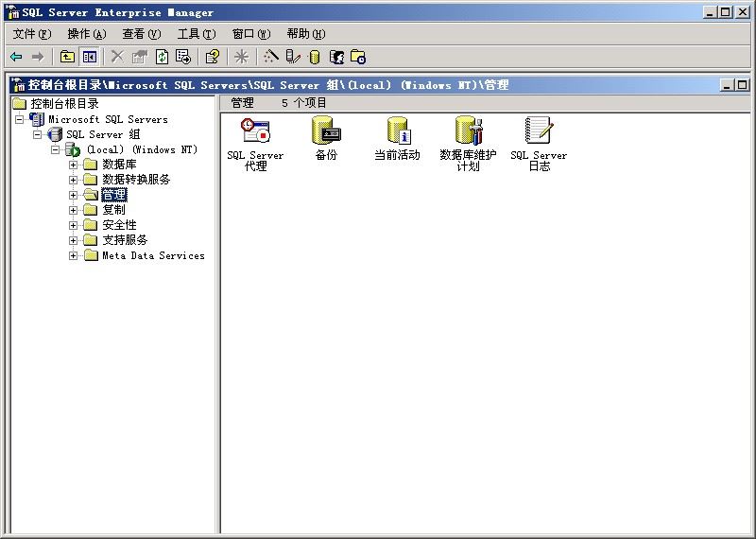Expand the 支持服务 folder
The height and width of the screenshot is (539, 756).
(73, 240)
